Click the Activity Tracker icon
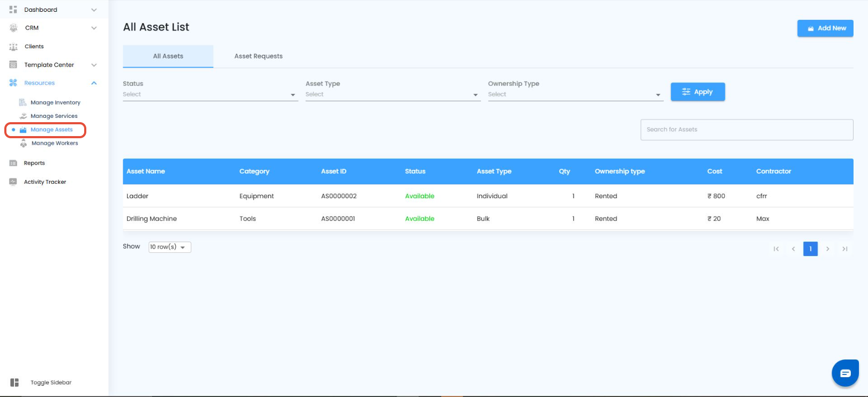The height and width of the screenshot is (397, 868). (x=13, y=182)
